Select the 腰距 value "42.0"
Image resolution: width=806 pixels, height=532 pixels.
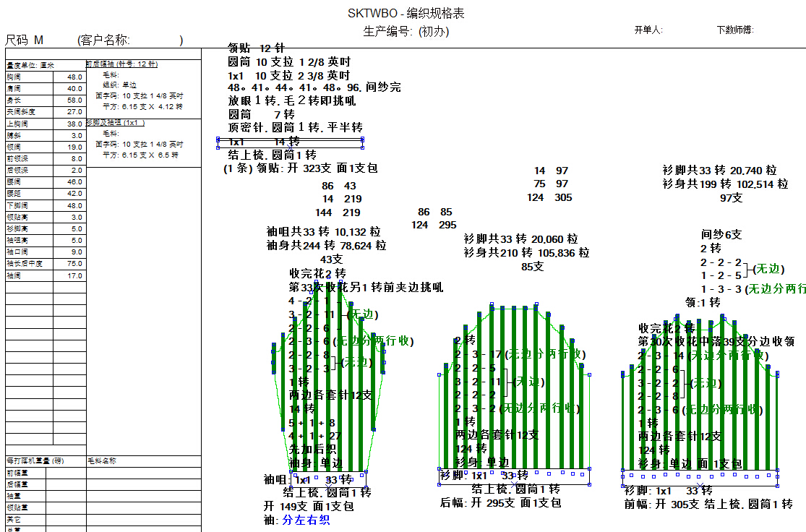[74, 194]
